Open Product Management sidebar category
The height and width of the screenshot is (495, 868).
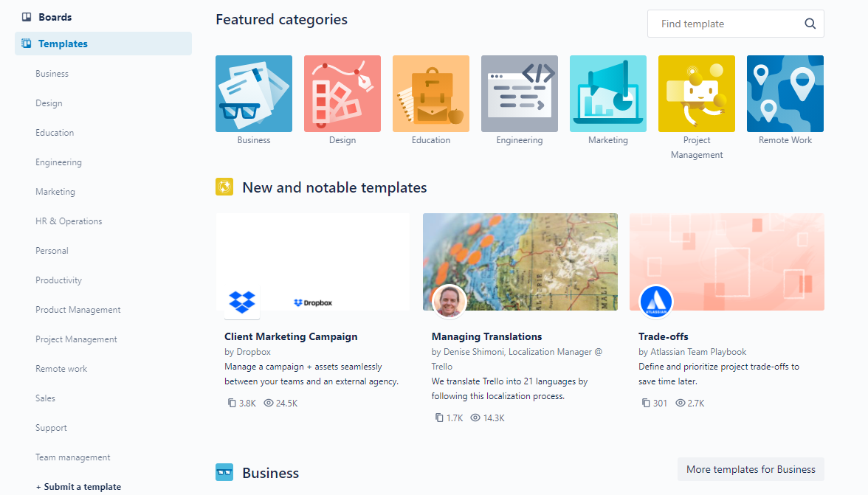[78, 310]
